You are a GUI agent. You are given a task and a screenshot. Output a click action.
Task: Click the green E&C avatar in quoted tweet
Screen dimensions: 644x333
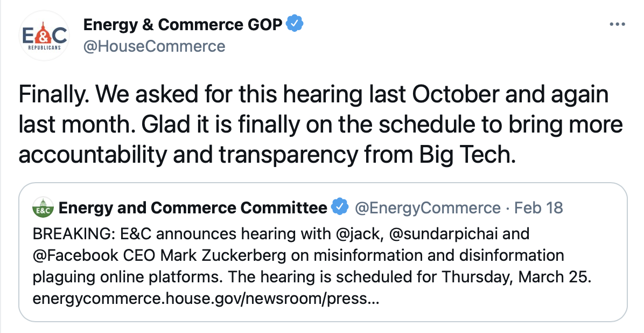[43, 207]
